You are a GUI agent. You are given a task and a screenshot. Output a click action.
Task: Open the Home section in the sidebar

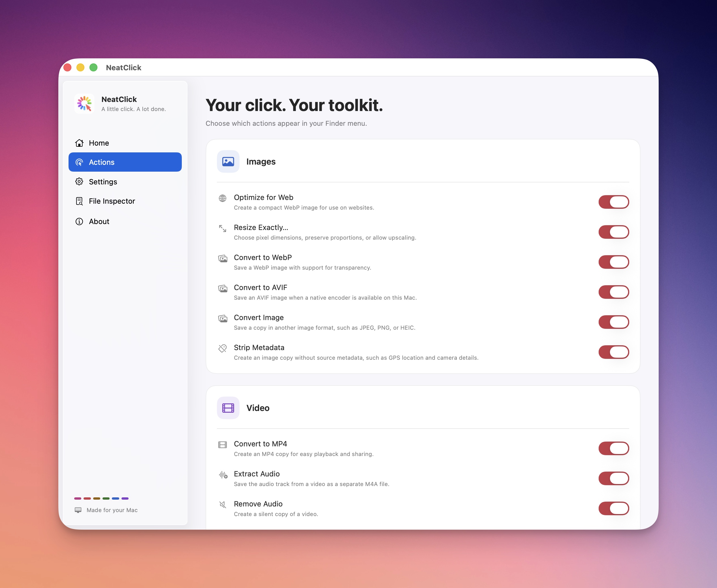(x=125, y=143)
